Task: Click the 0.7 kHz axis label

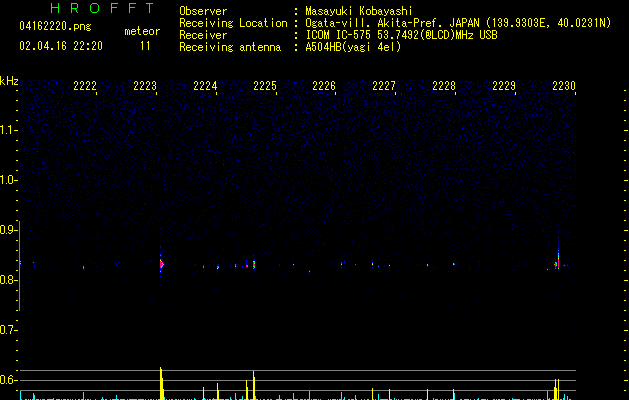Action: pos(8,330)
